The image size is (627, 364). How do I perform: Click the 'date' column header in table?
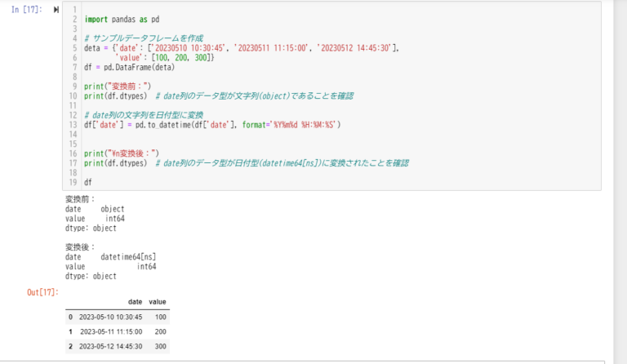pyautogui.click(x=136, y=302)
